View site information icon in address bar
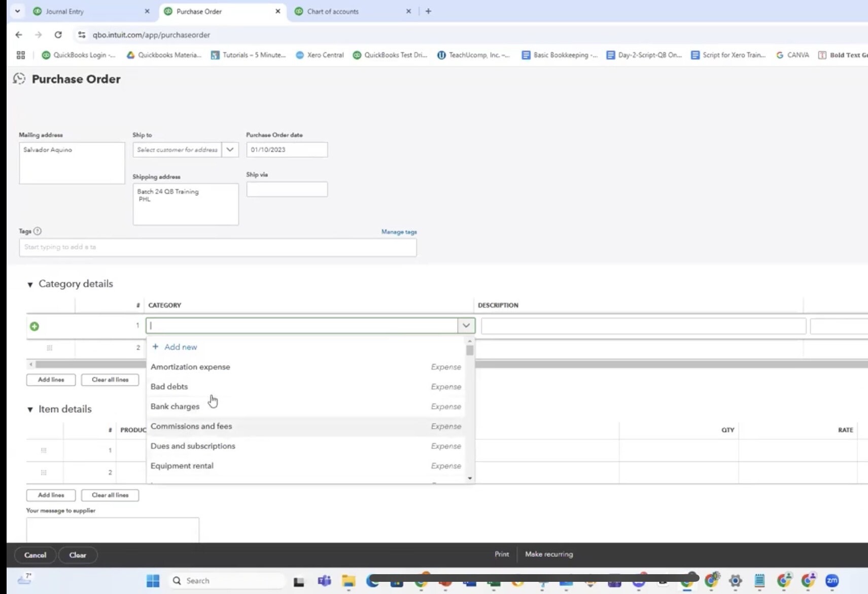This screenshot has height=594, width=868. coord(82,35)
